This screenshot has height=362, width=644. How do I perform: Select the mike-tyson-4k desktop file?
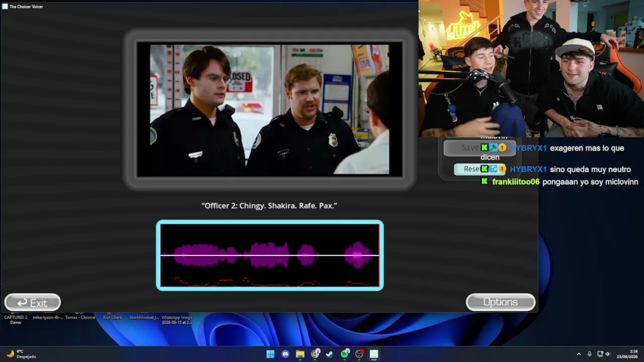tap(48, 318)
